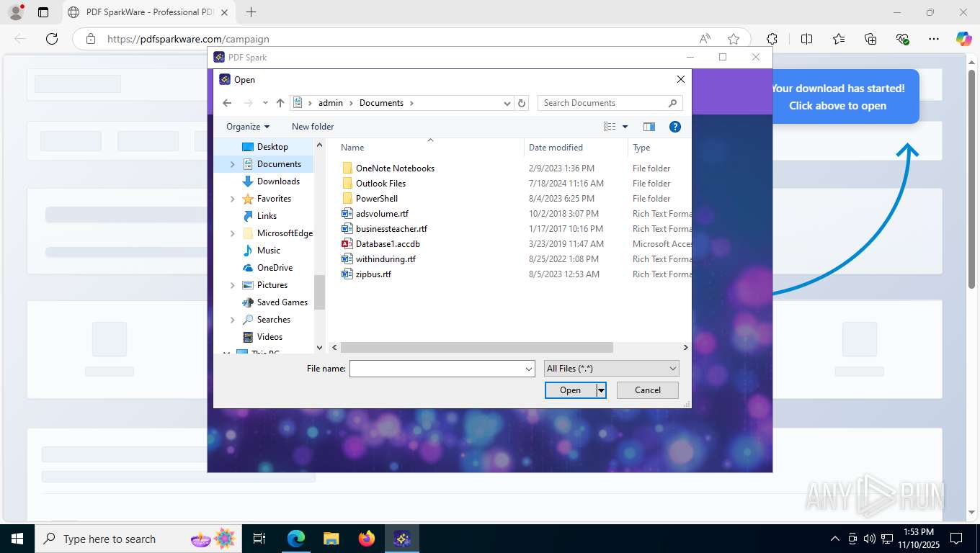Click the Search Documents field
This screenshot has width=980, height=553.
tap(610, 103)
